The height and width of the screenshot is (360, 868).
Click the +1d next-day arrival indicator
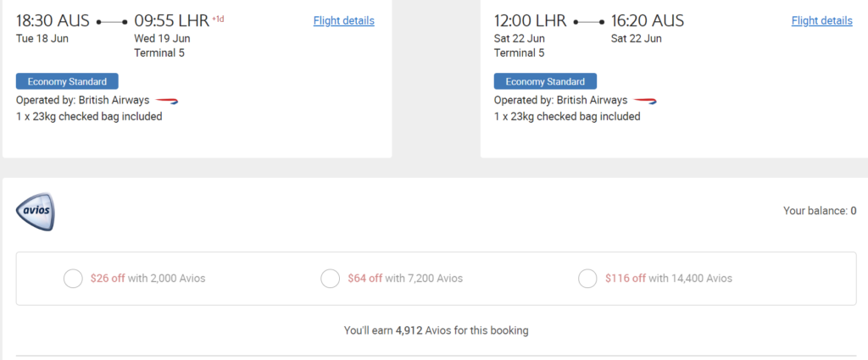pyautogui.click(x=219, y=18)
